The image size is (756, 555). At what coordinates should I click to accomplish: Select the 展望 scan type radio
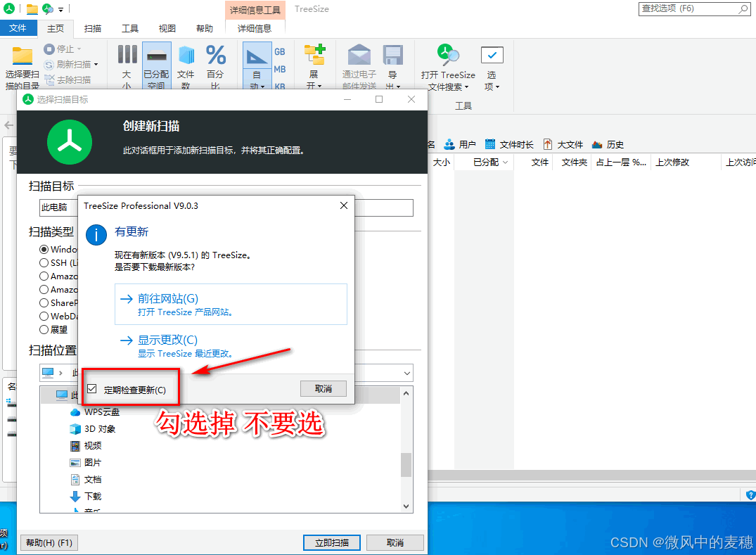(x=44, y=330)
